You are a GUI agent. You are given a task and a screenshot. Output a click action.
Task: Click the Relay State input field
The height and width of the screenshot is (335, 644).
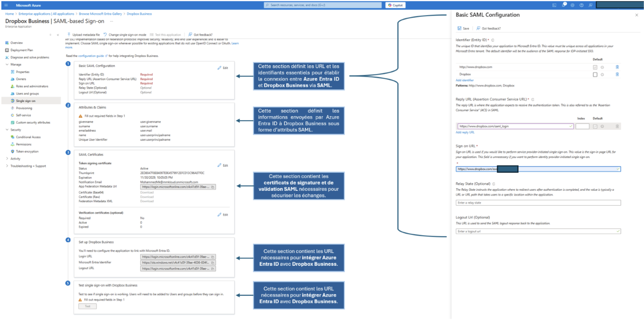(538, 203)
